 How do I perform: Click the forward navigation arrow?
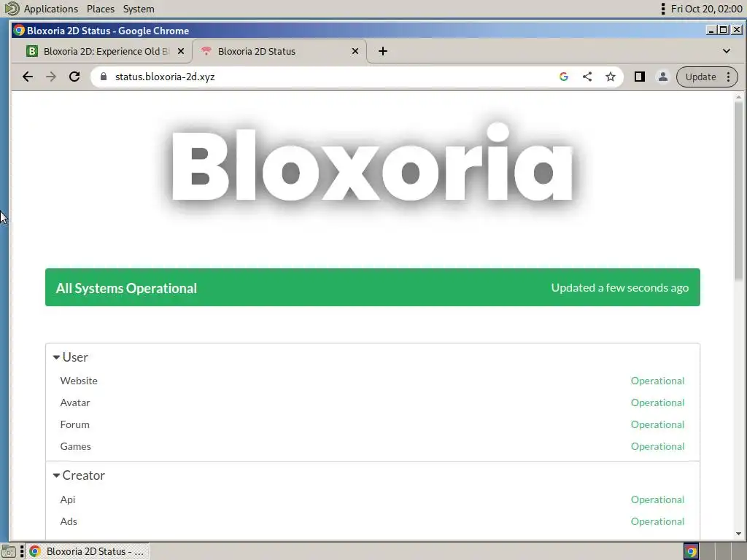(x=51, y=77)
